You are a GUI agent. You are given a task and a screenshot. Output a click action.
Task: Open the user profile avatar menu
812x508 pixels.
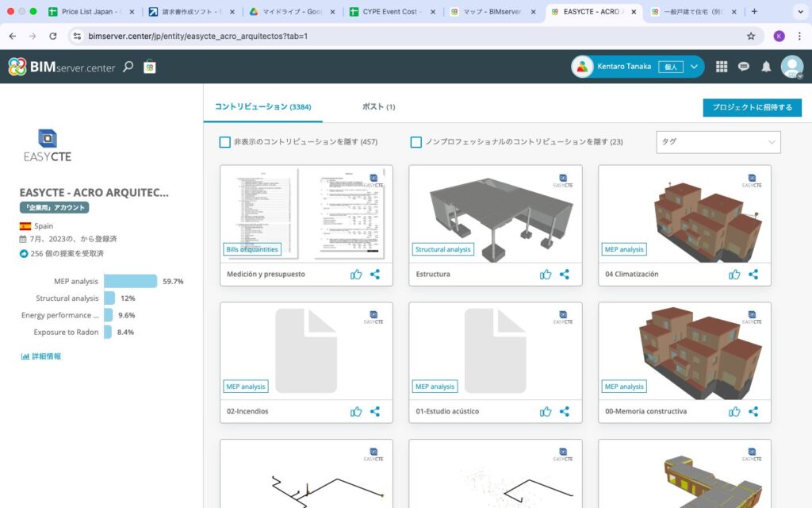tap(792, 67)
